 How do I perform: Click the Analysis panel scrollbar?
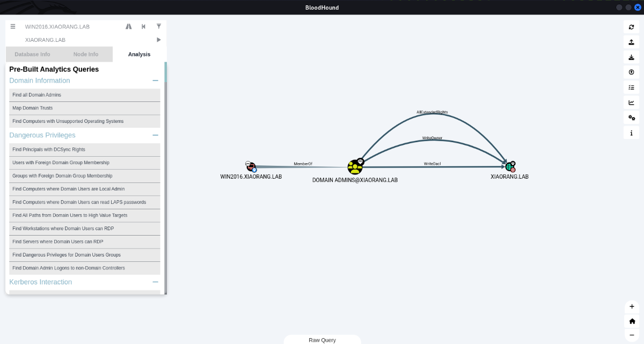click(166, 72)
